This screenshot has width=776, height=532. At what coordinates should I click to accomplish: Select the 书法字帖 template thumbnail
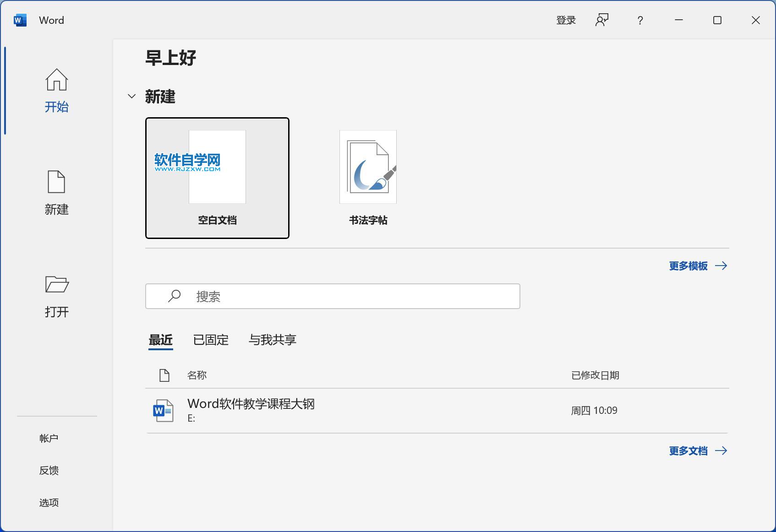[367, 174]
